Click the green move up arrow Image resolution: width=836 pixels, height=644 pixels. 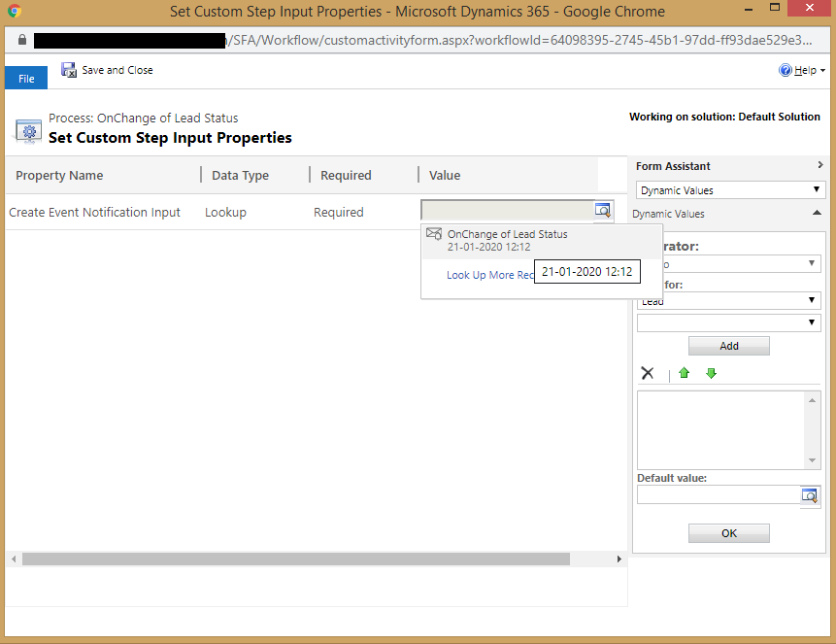tap(685, 373)
